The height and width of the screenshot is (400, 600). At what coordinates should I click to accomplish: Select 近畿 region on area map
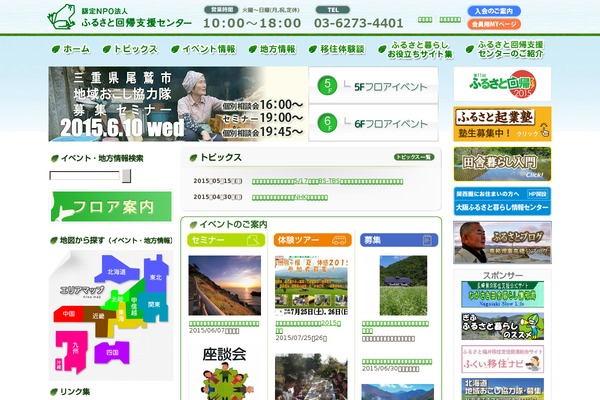99,317
